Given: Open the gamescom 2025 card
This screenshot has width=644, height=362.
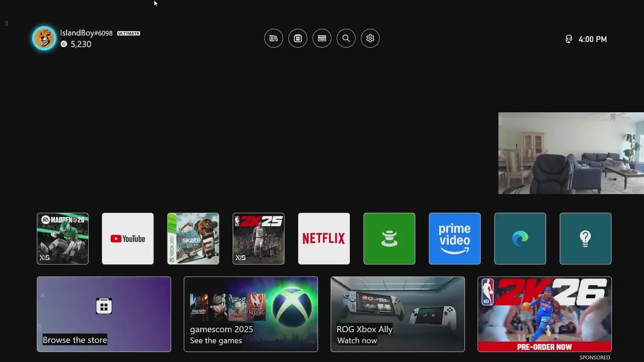Looking at the screenshot, I should point(251,314).
